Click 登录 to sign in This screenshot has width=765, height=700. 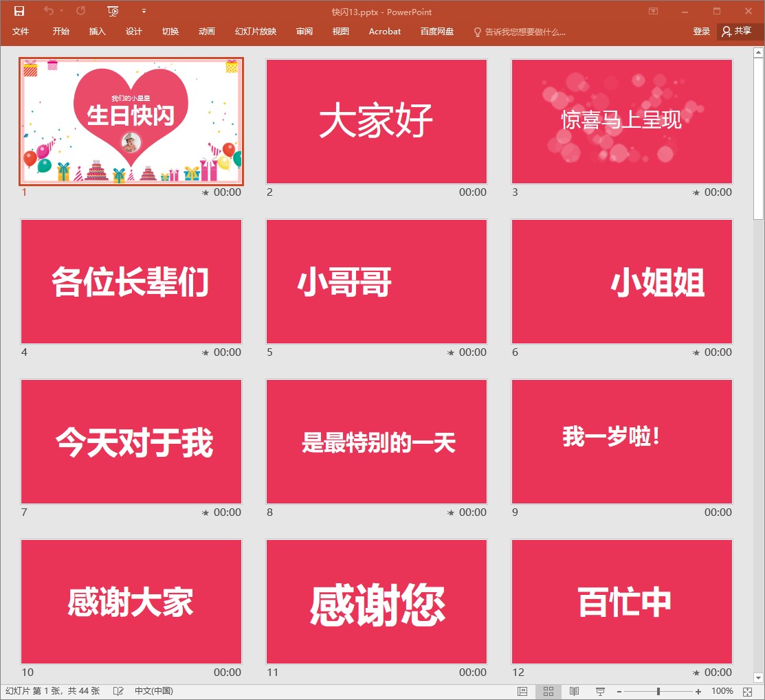pyautogui.click(x=701, y=32)
